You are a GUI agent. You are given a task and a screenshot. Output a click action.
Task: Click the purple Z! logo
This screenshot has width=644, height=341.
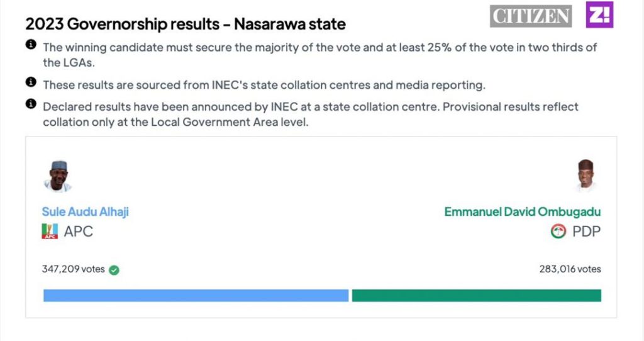tap(599, 15)
